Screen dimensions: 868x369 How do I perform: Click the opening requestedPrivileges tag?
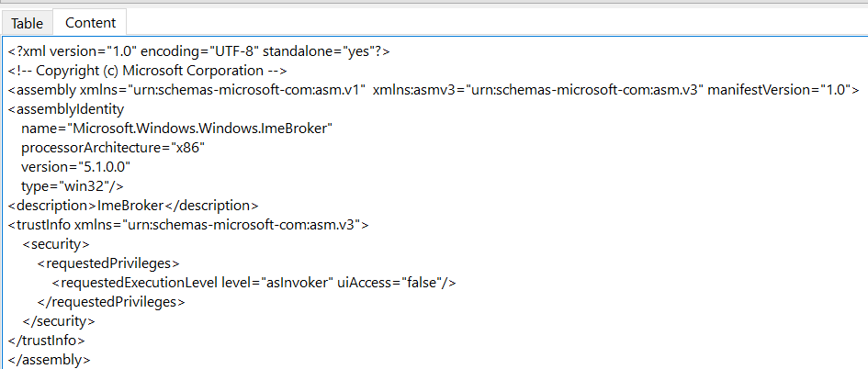(x=108, y=263)
